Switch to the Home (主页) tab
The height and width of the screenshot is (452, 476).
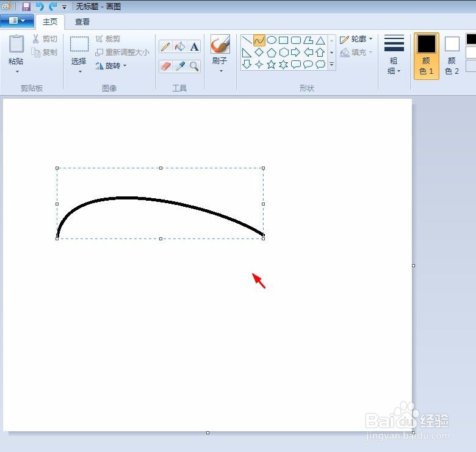coord(50,22)
